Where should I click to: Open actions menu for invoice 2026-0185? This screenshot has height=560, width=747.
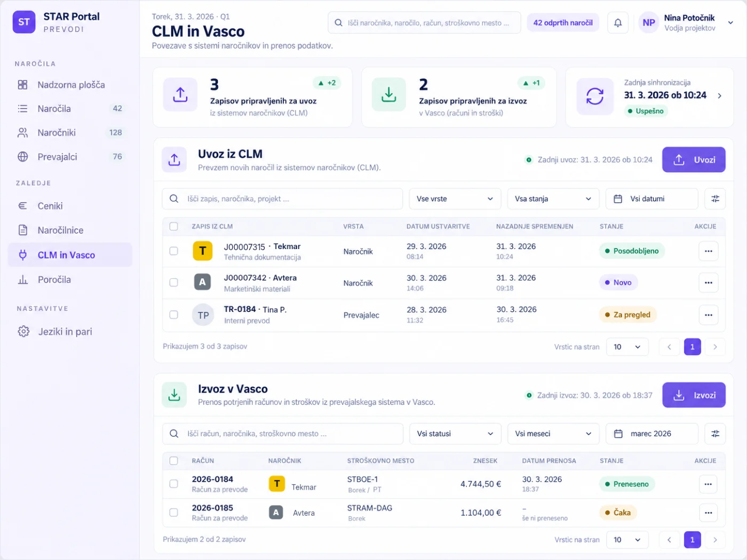pyautogui.click(x=708, y=513)
